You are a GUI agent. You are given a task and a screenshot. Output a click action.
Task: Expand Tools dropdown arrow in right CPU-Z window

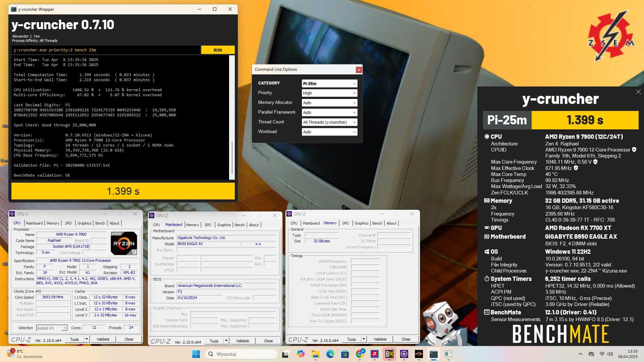[364, 339]
